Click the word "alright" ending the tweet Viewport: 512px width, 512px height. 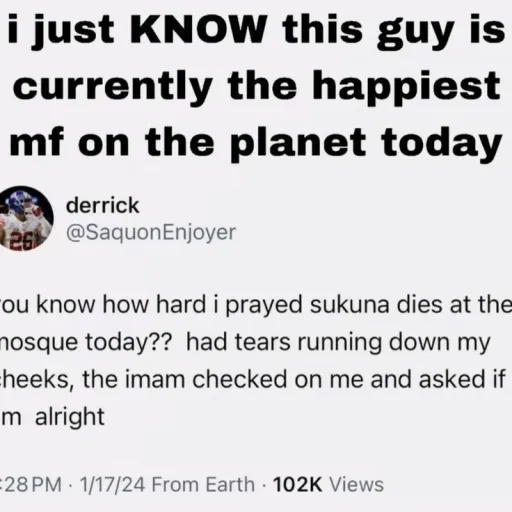click(70, 417)
